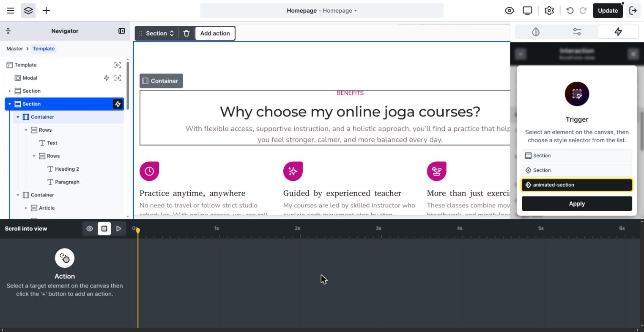Dock or undock the Navigator panel
The width and height of the screenshot is (644, 332).
(x=122, y=31)
